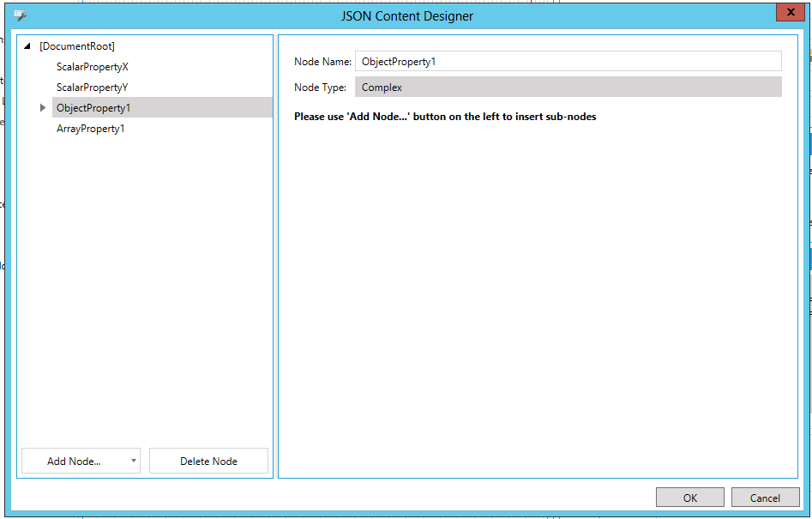Click into the Node Name text field
This screenshot has width=812, height=519.
tap(568, 62)
